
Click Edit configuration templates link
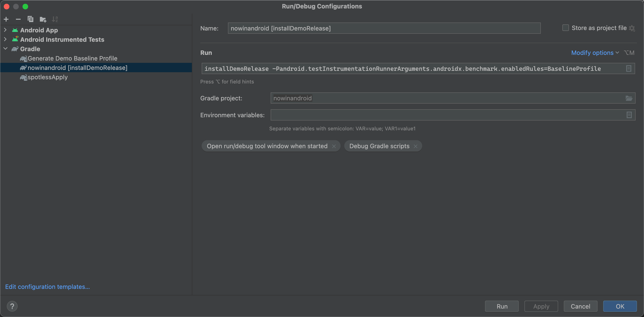click(48, 286)
